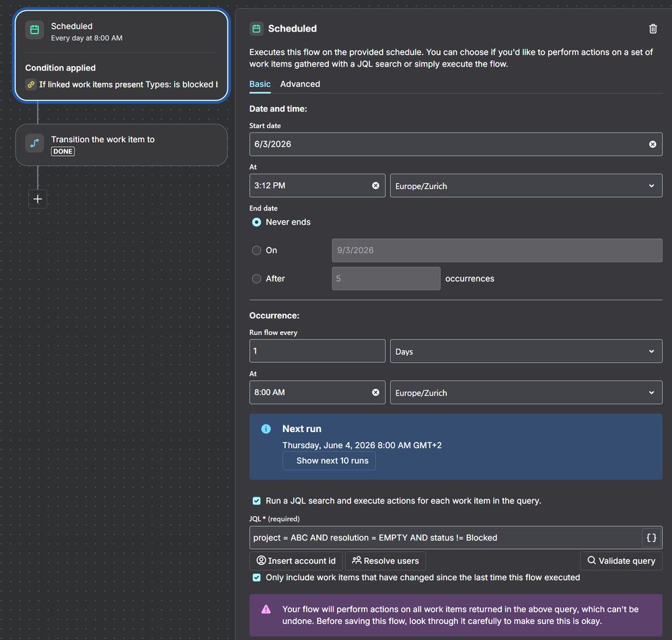The image size is (672, 640).
Task: Toggle Only include changed work items checkbox
Action: coord(256,577)
